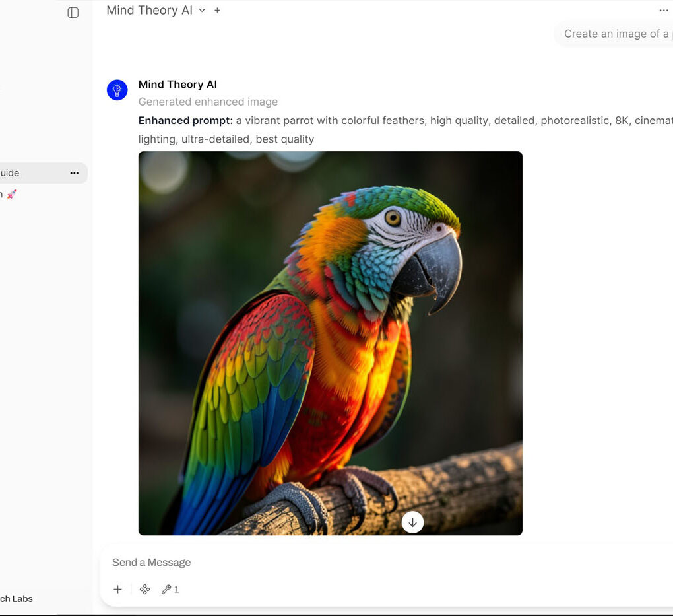Select the Mind Theory AI conversation title
The width and height of the screenshot is (673, 616).
point(149,10)
